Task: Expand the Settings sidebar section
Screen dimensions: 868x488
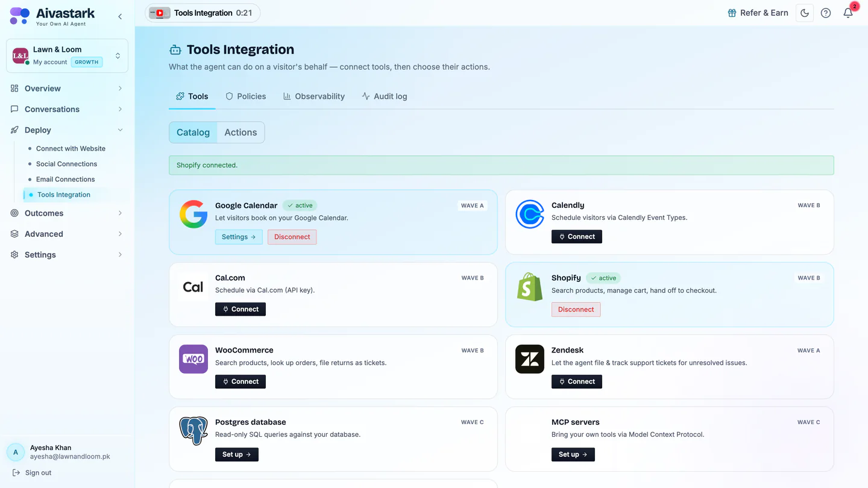Action: point(67,255)
